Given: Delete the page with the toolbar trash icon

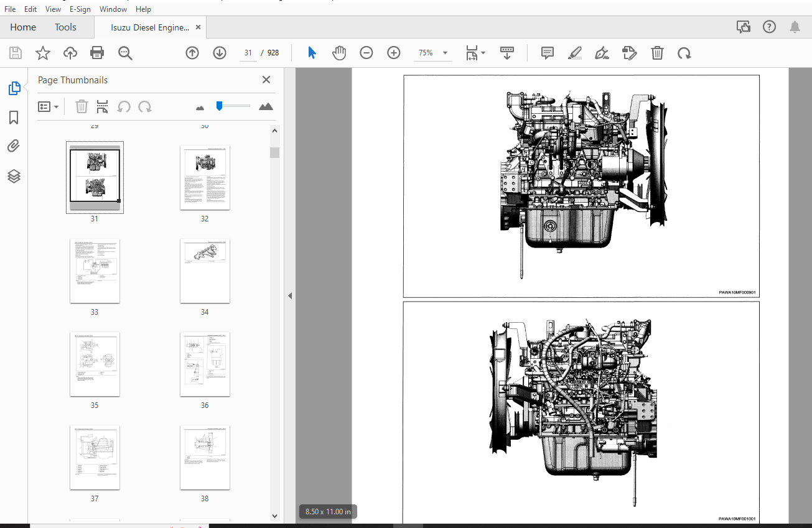Looking at the screenshot, I should point(657,53).
